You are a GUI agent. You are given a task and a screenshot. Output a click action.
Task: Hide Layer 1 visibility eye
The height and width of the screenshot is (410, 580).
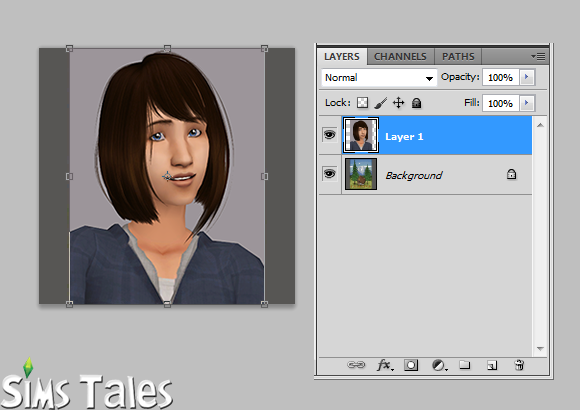click(x=329, y=135)
